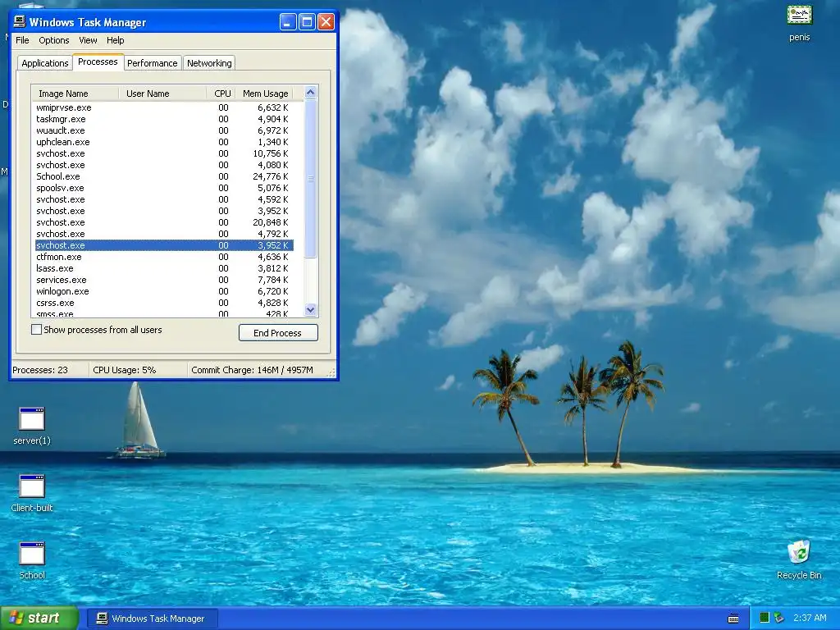
Task: Click the on-screen keyboard tray icon
Action: coord(733,619)
